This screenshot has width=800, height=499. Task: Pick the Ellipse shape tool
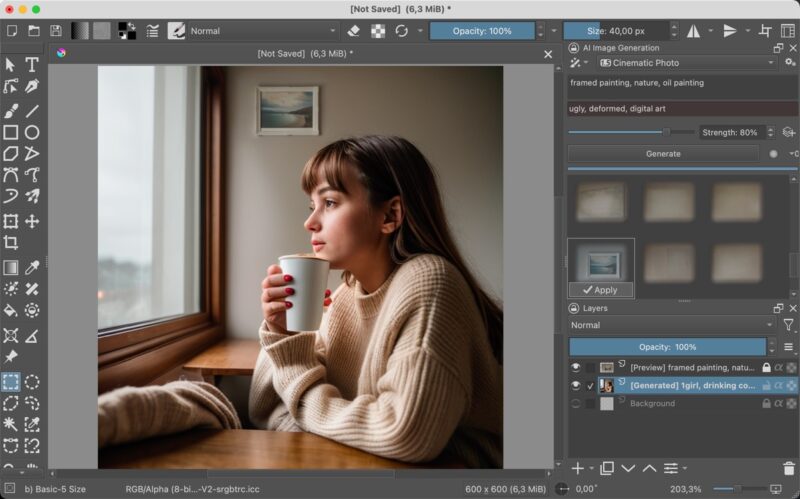[x=32, y=133]
